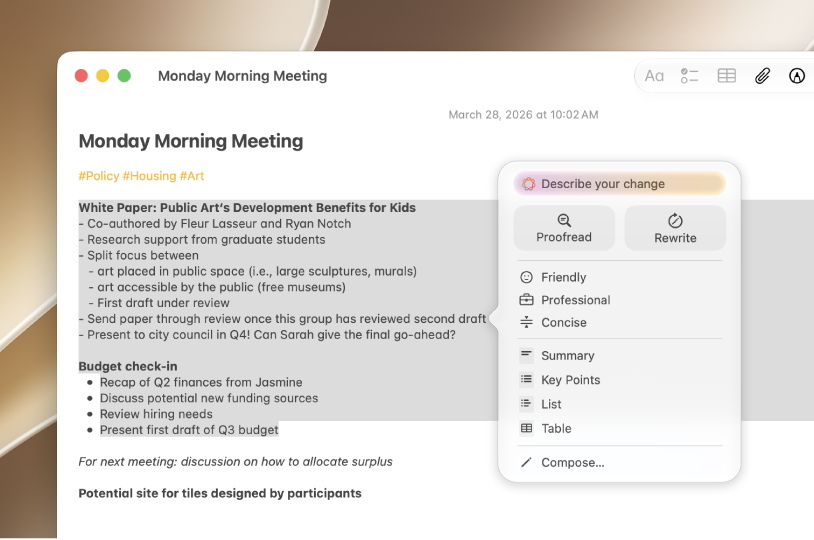Close the Notes window with red button
Viewport: 814px width, 540px height.
click(82, 76)
